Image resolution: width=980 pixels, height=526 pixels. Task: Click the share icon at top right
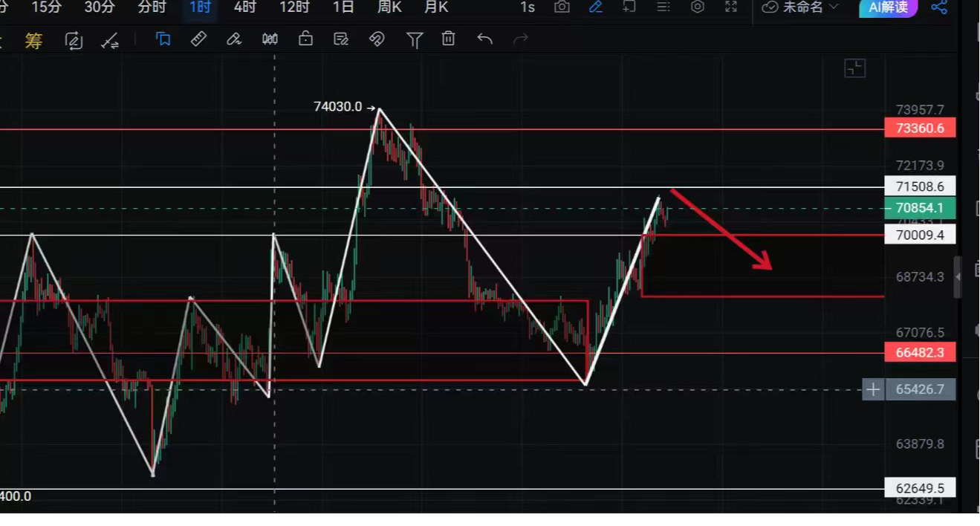tap(939, 7)
